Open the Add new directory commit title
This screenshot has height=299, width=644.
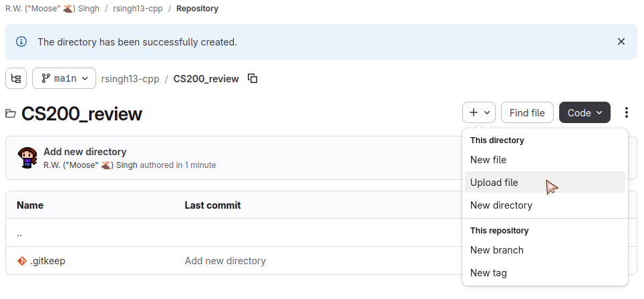pos(85,152)
